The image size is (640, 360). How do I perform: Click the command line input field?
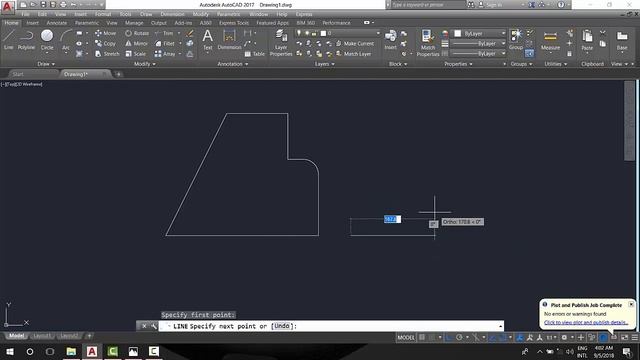coord(331,326)
